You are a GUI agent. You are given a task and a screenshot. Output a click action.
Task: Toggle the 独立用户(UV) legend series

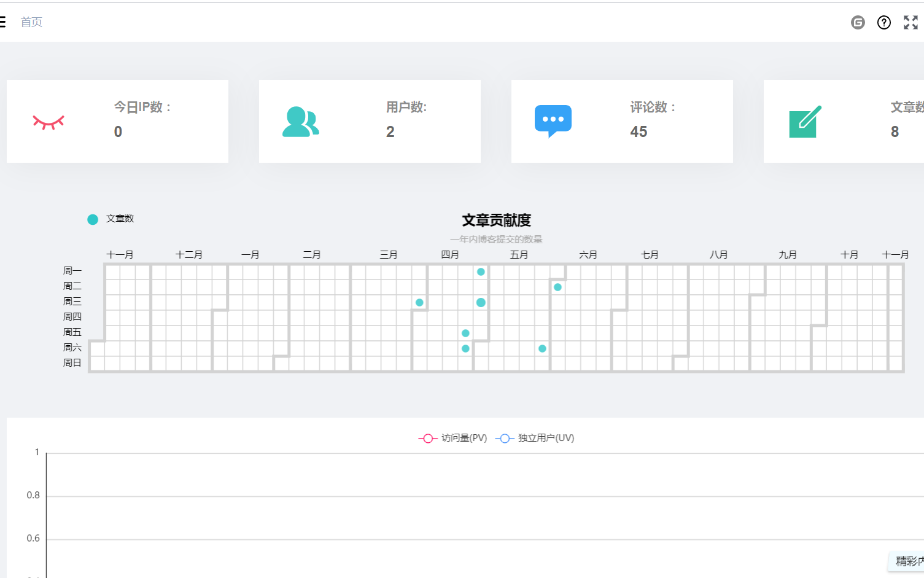pyautogui.click(x=535, y=438)
